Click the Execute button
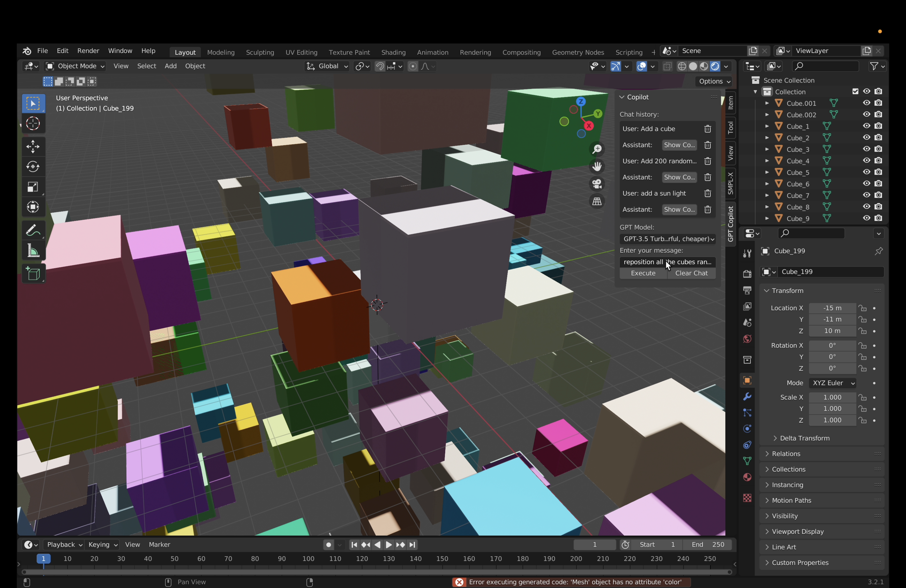 click(643, 273)
